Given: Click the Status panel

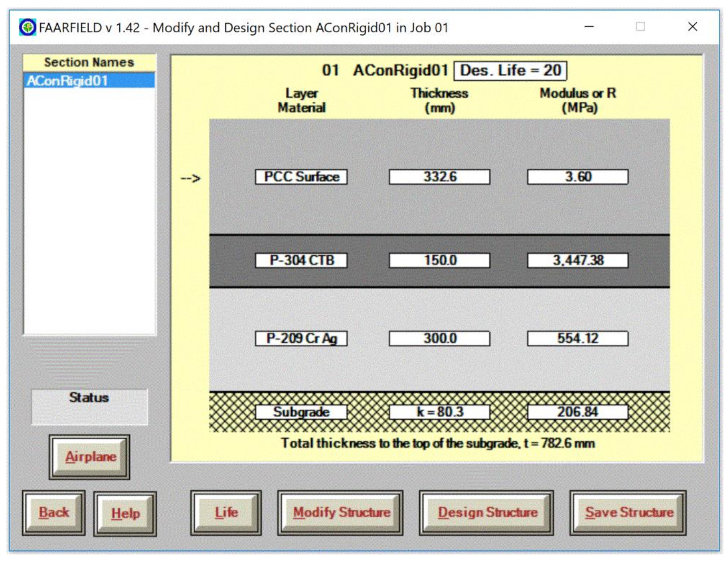Looking at the screenshot, I should [x=89, y=406].
